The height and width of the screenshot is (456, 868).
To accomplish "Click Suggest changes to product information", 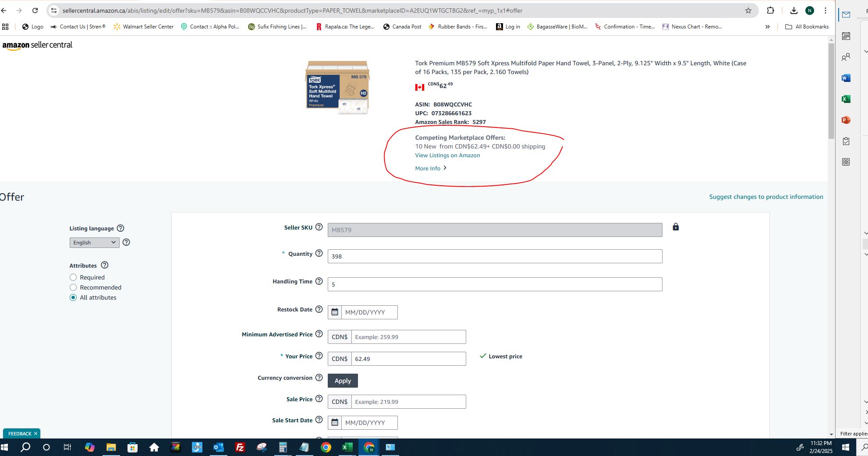I will coord(766,197).
